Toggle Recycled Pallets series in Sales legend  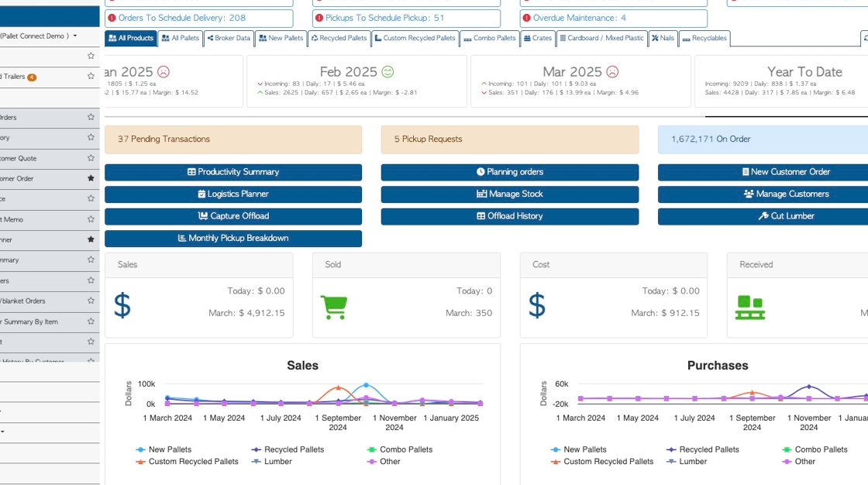(288, 449)
